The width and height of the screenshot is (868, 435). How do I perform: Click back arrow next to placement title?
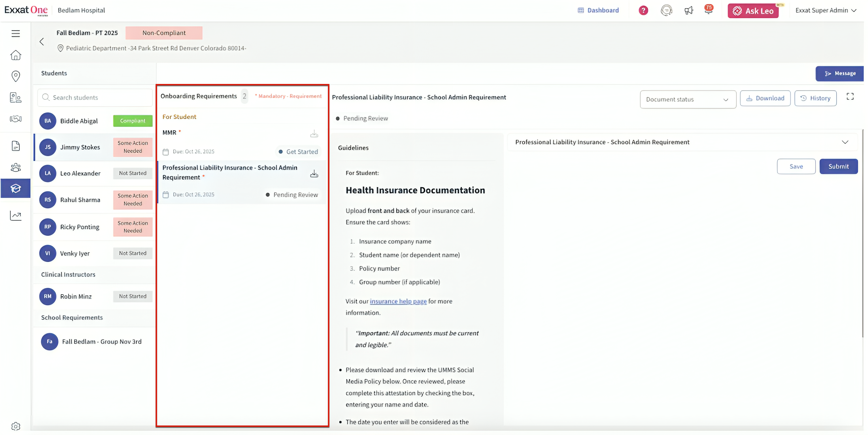tap(42, 42)
